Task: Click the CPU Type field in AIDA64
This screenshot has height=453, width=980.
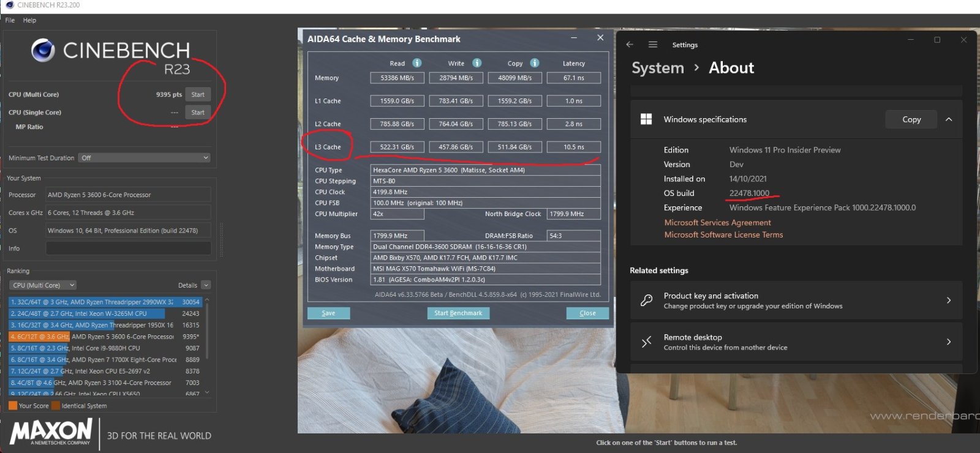Action: pyautogui.click(x=486, y=170)
